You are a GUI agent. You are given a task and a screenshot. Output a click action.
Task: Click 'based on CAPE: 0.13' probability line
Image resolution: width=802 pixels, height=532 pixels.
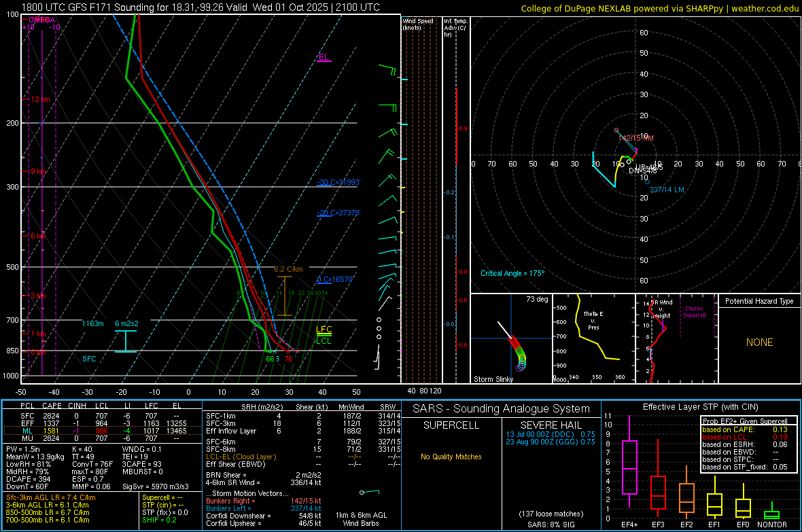point(745,429)
